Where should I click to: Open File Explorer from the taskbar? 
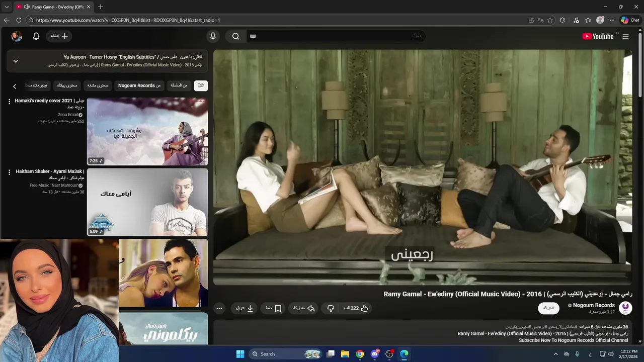pyautogui.click(x=345, y=354)
